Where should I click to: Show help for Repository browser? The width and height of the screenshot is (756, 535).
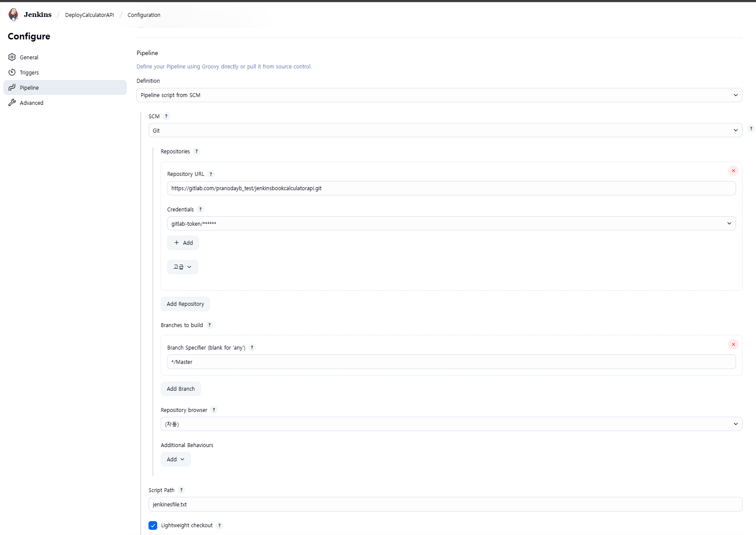pos(214,410)
